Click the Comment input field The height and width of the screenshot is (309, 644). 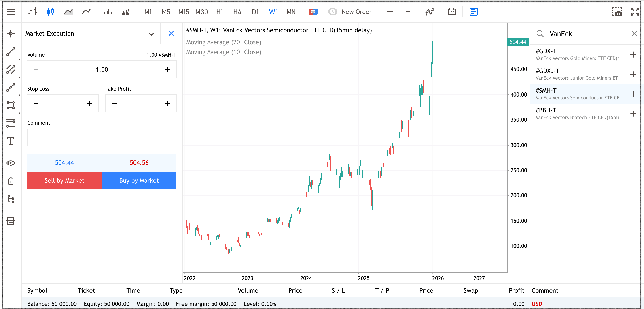click(x=102, y=137)
